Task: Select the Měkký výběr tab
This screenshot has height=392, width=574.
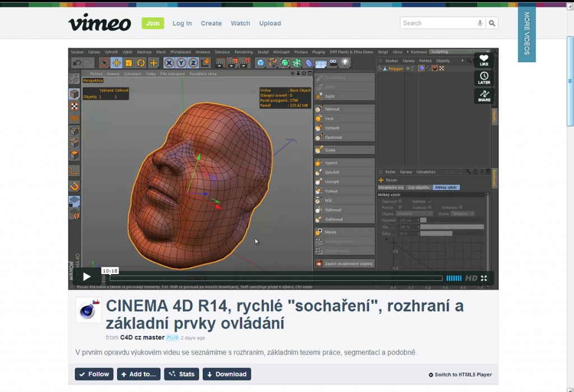Action: point(446,188)
